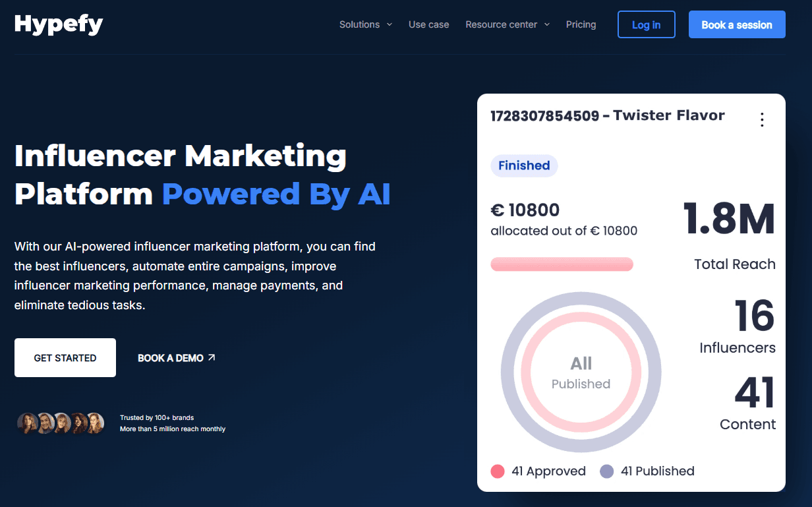Select the Use case menu item
The image size is (812, 507).
[x=428, y=24]
